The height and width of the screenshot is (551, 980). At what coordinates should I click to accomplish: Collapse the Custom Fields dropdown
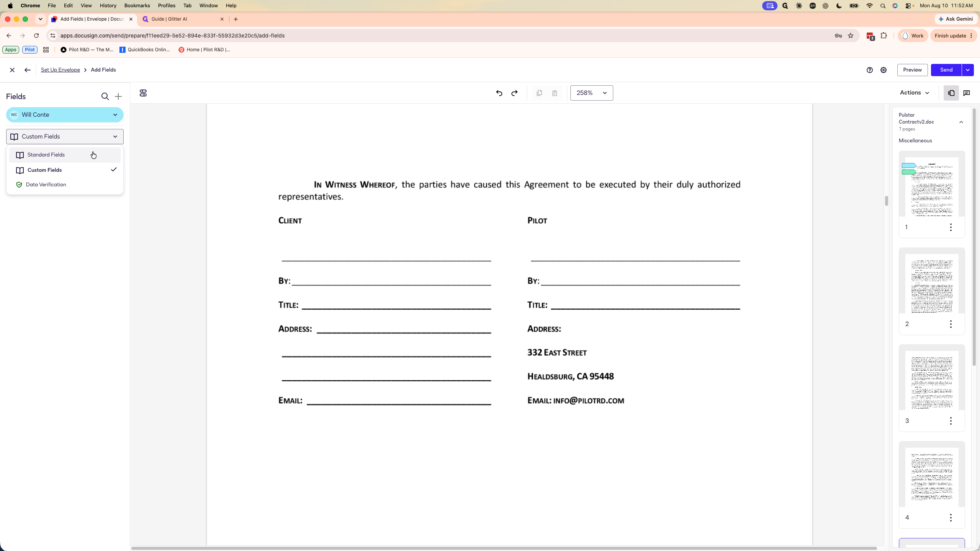click(65, 137)
